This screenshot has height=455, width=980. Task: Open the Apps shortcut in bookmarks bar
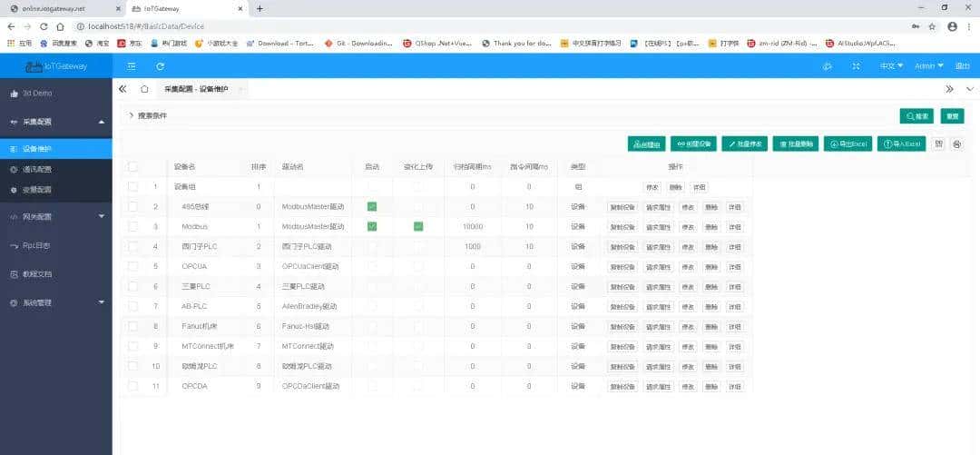(19, 44)
